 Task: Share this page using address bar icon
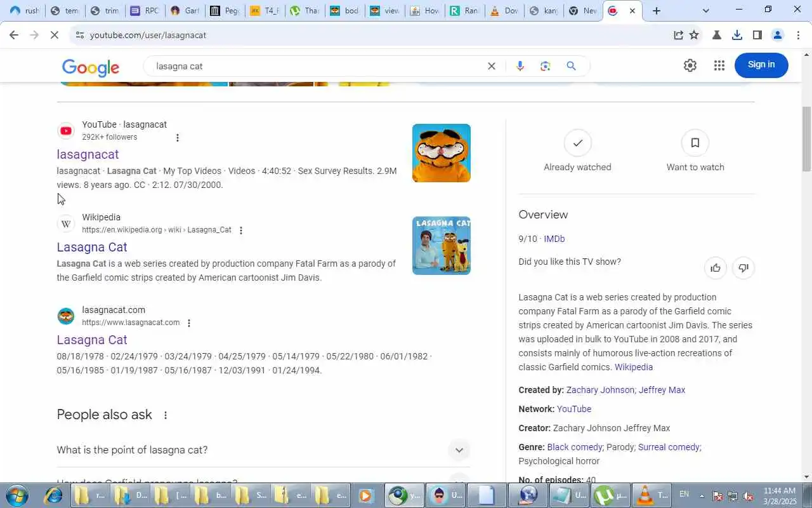click(x=678, y=35)
